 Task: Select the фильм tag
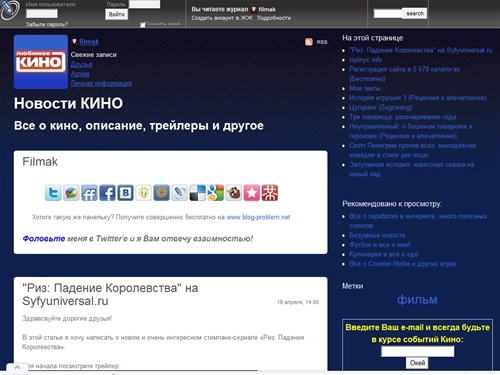tap(417, 300)
